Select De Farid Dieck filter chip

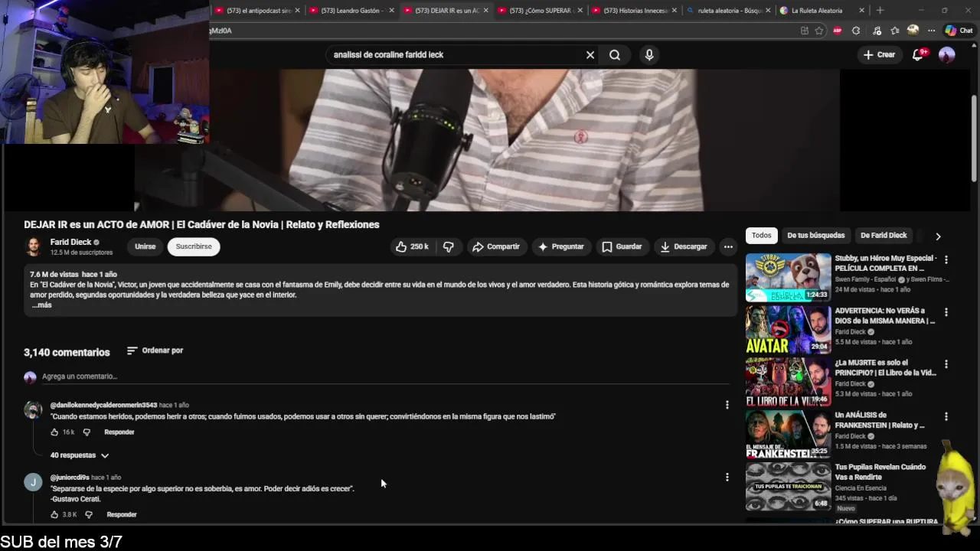884,236
